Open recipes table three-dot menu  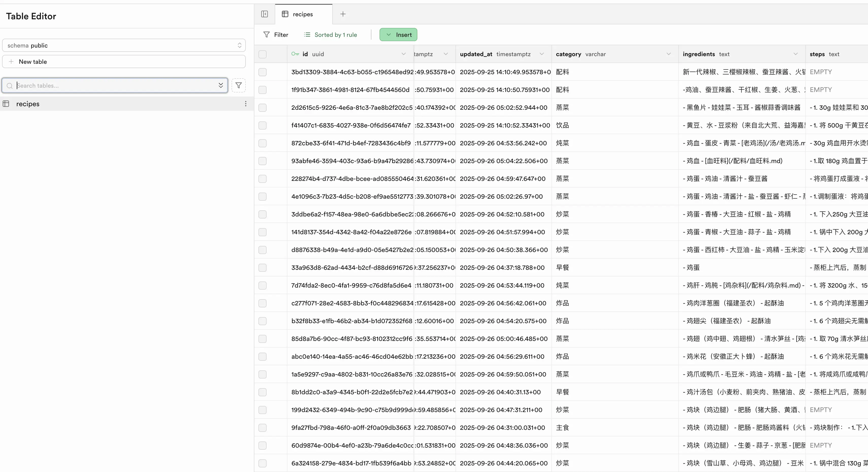246,104
